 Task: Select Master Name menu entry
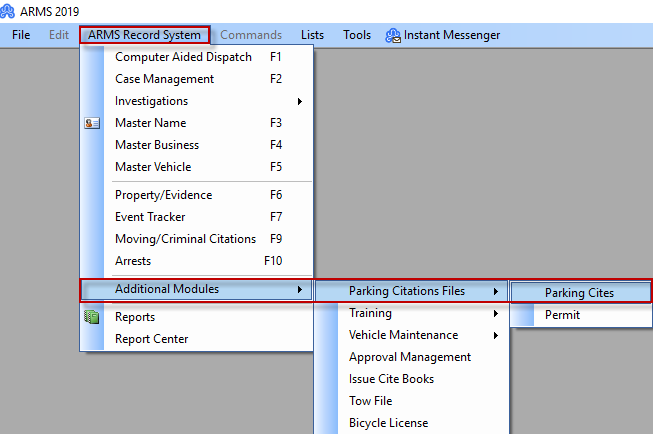(x=197, y=123)
